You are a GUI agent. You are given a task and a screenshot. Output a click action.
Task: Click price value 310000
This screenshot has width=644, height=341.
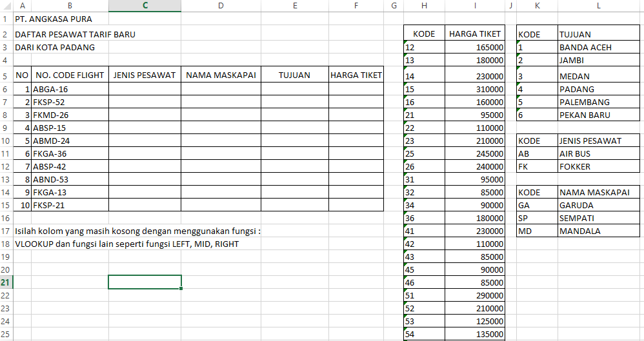pyautogui.click(x=475, y=89)
